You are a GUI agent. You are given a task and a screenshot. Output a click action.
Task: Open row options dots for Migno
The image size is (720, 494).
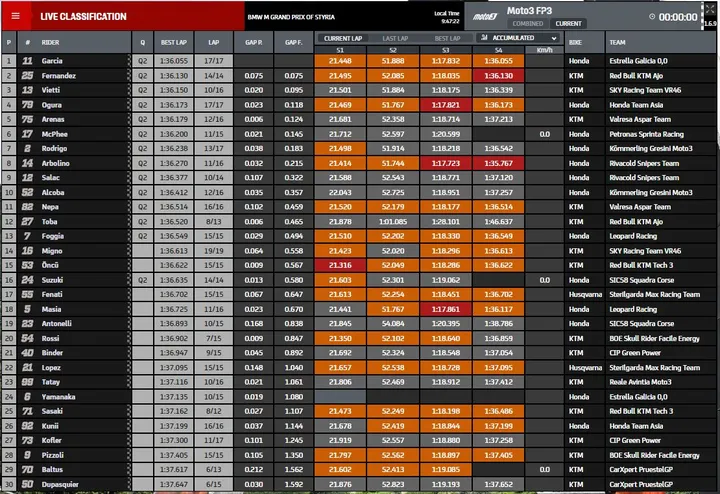[129, 251]
